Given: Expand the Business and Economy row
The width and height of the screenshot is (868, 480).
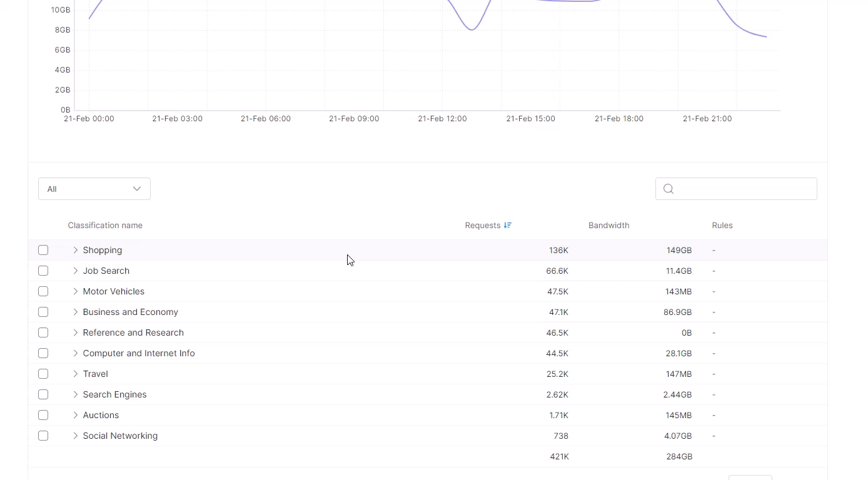Looking at the screenshot, I should (x=76, y=312).
